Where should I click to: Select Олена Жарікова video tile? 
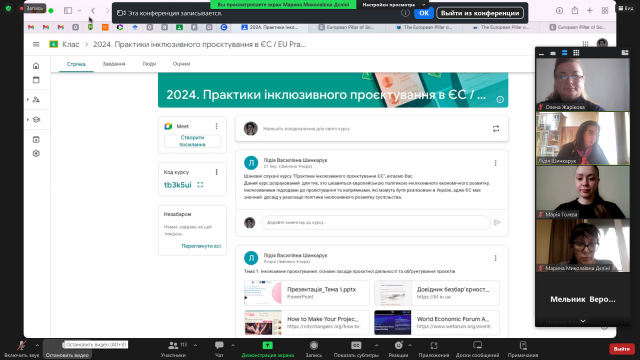pos(583,84)
